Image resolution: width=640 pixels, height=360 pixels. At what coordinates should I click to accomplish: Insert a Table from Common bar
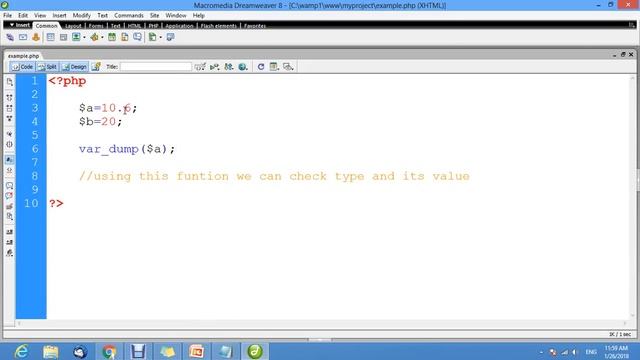50,38
